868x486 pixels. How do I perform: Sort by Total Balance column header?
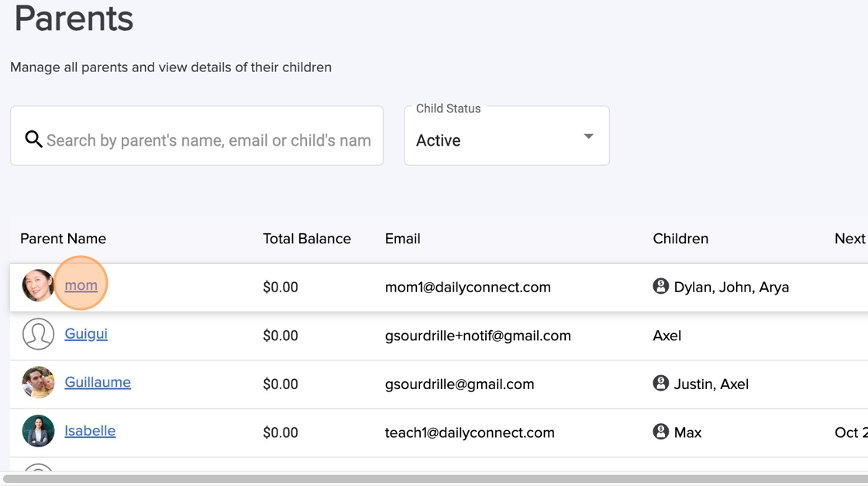[307, 239]
